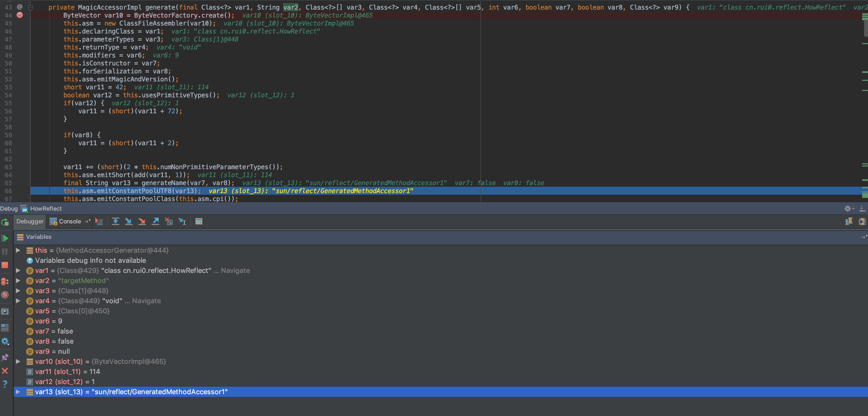
Task: Click Show Execution Point icon
Action: click(x=99, y=221)
